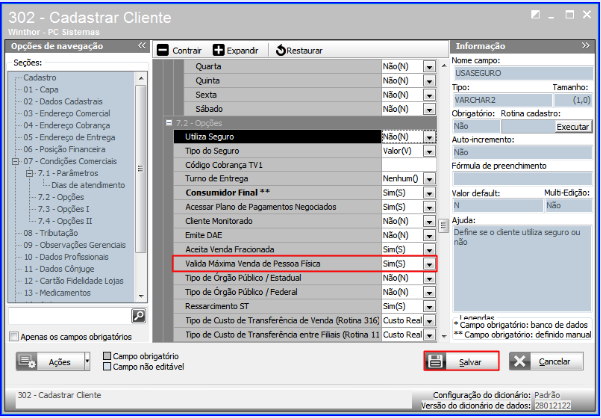Screen dimensions: 601x418
Task: Select 03 - Endereço Comercial section
Action: (67, 113)
